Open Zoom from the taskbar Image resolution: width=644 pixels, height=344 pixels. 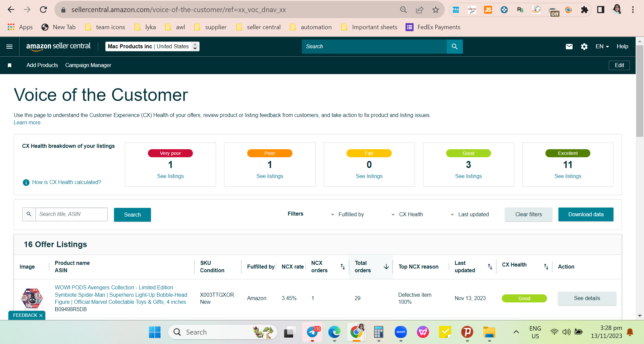coord(401,332)
